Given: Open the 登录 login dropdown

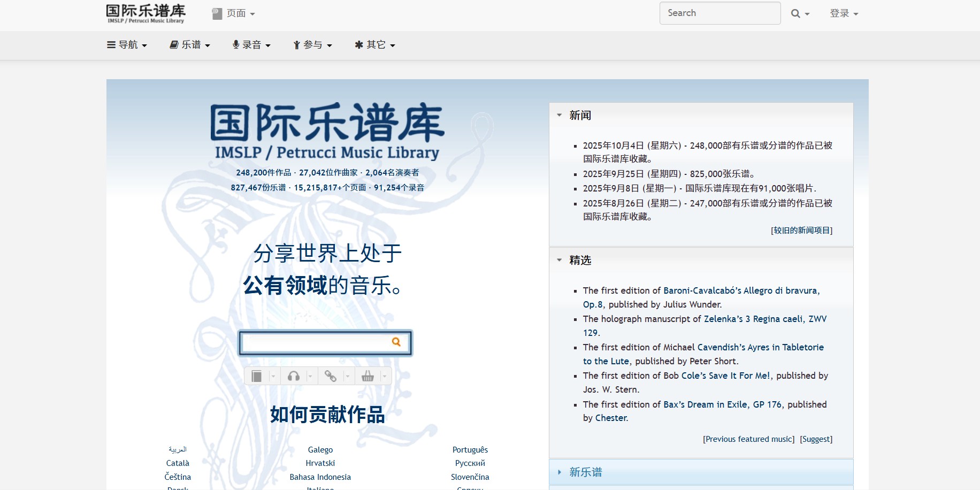Looking at the screenshot, I should pyautogui.click(x=844, y=13).
